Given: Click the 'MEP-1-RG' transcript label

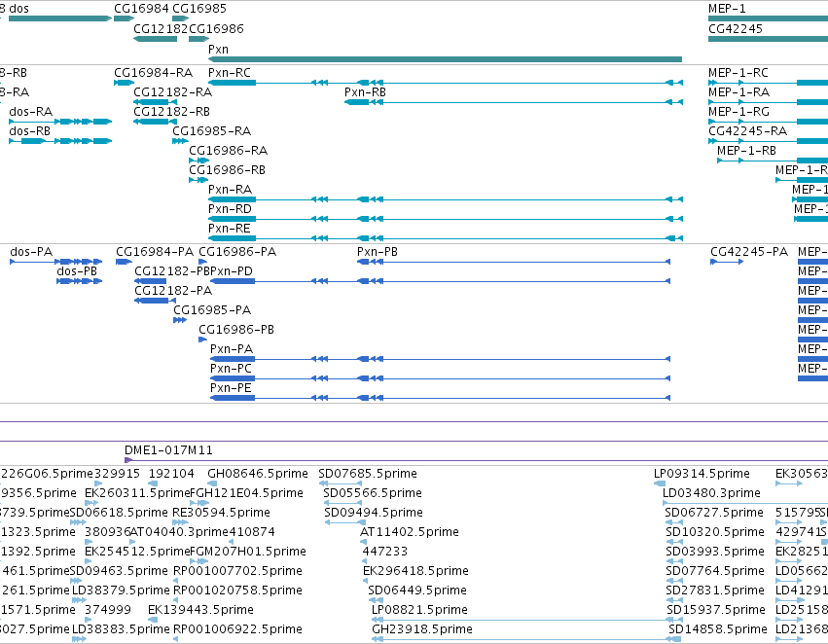Looking at the screenshot, I should (x=738, y=111).
